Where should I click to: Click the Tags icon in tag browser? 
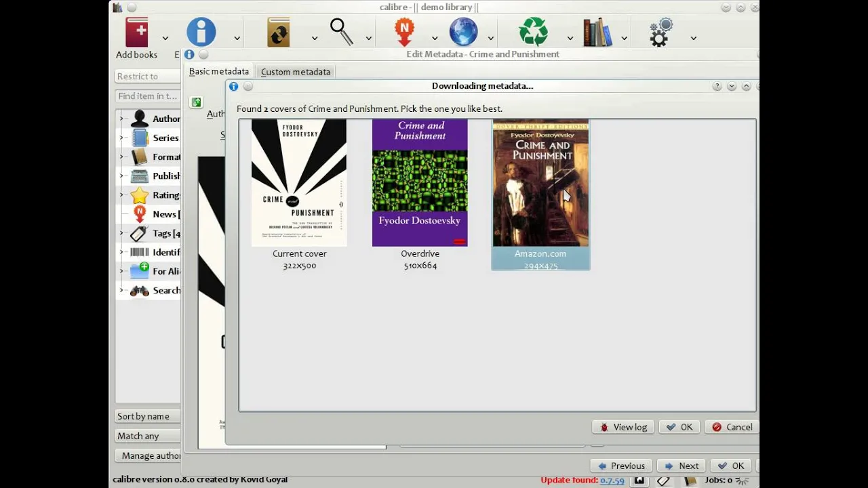click(140, 233)
